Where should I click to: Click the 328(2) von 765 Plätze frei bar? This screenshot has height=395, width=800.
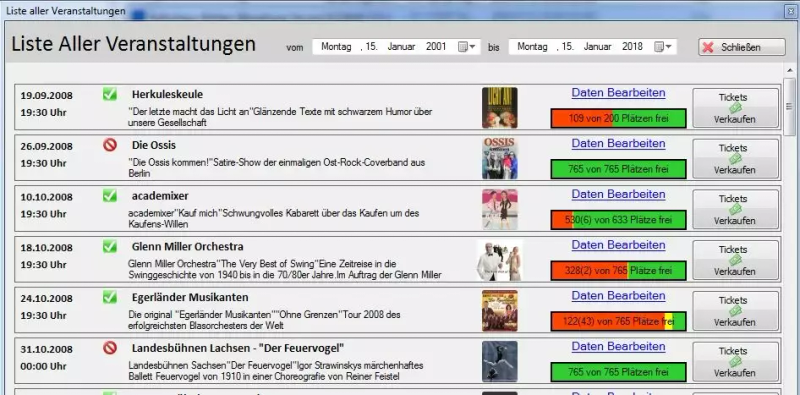click(618, 270)
